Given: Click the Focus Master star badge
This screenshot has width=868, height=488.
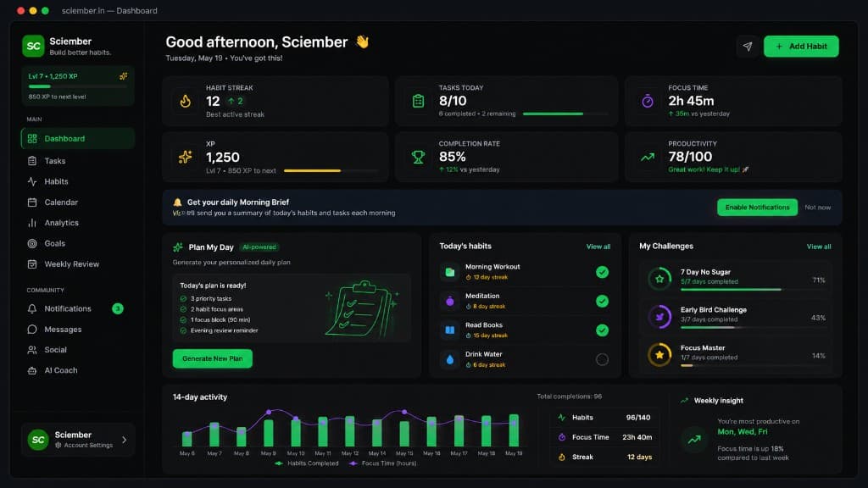Looking at the screenshot, I should tap(659, 355).
